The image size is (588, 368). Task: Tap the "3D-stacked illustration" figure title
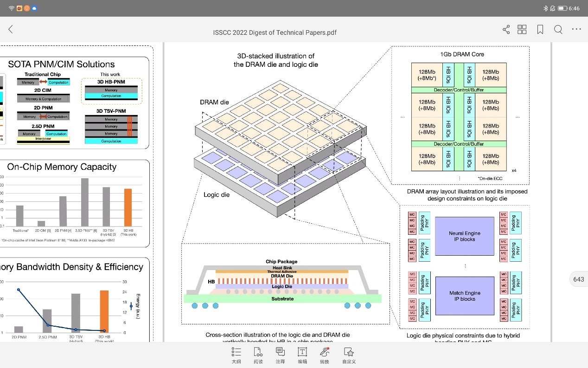pos(276,60)
